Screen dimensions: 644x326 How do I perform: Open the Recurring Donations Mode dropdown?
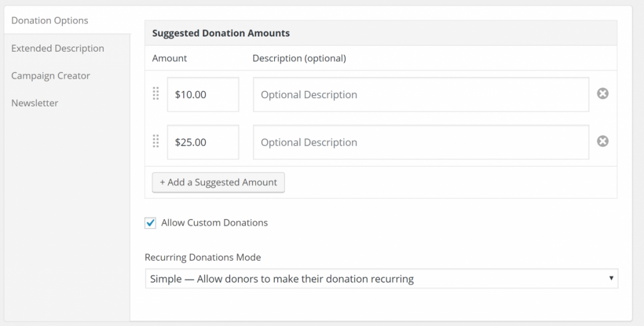click(382, 279)
